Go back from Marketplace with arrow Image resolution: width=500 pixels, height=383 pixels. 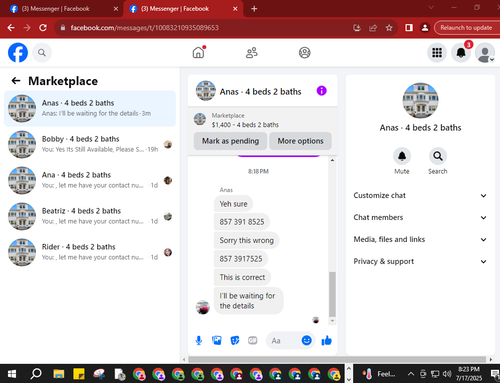(16, 81)
